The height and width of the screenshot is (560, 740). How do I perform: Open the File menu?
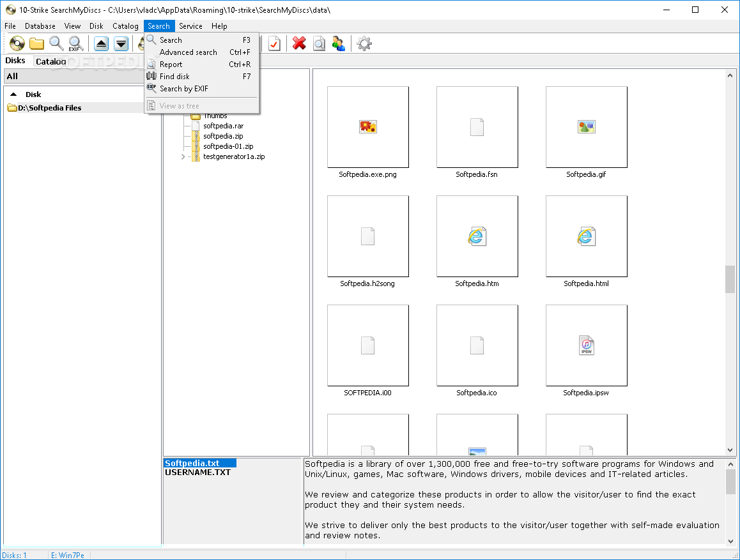10,26
